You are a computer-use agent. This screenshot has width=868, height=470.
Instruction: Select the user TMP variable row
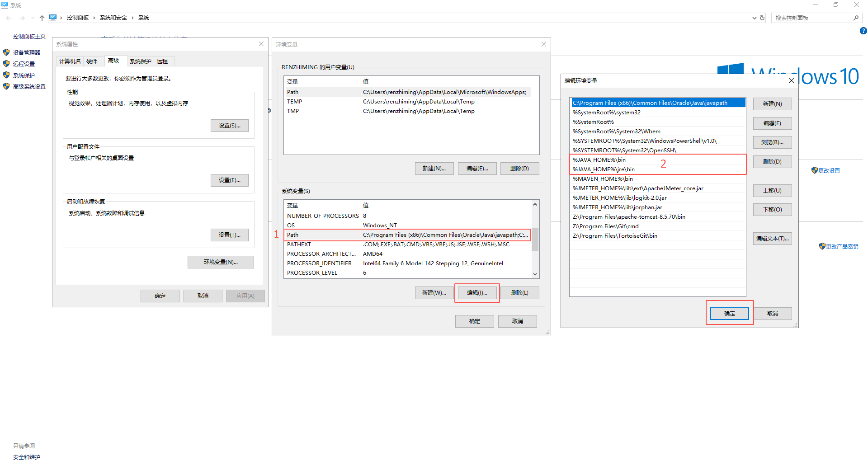407,111
